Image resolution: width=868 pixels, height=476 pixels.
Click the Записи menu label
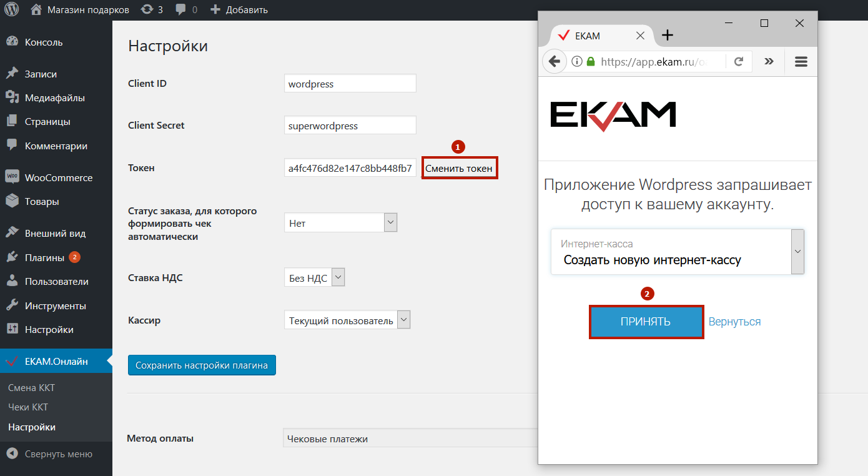[41, 74]
